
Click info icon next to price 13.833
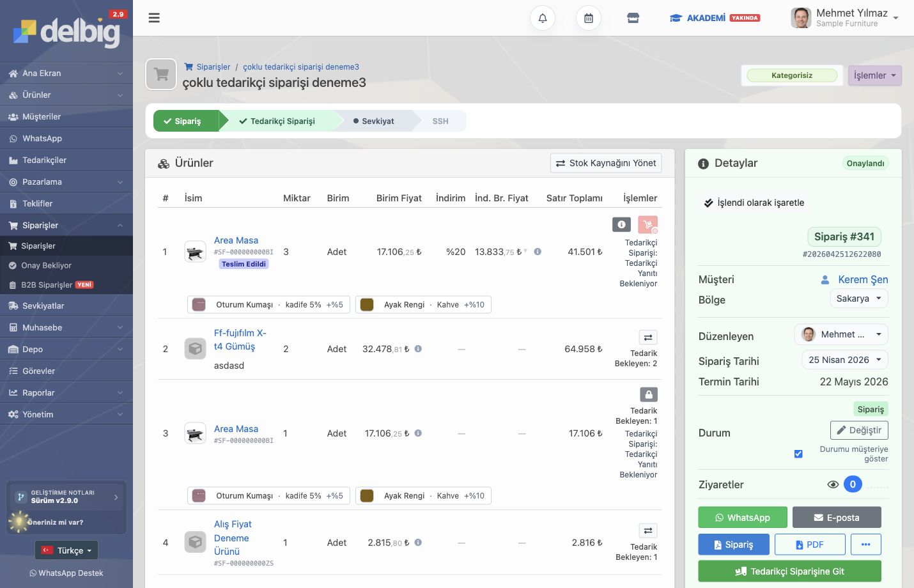tap(538, 252)
